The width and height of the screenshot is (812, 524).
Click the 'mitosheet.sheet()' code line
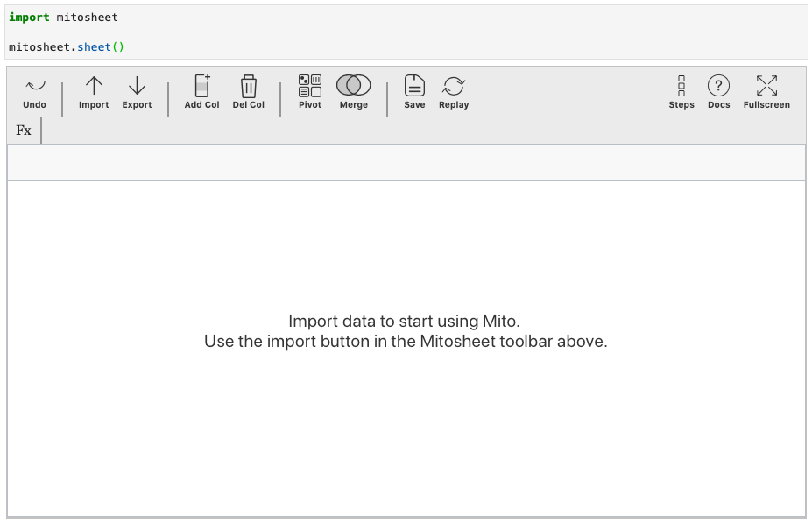coord(67,47)
